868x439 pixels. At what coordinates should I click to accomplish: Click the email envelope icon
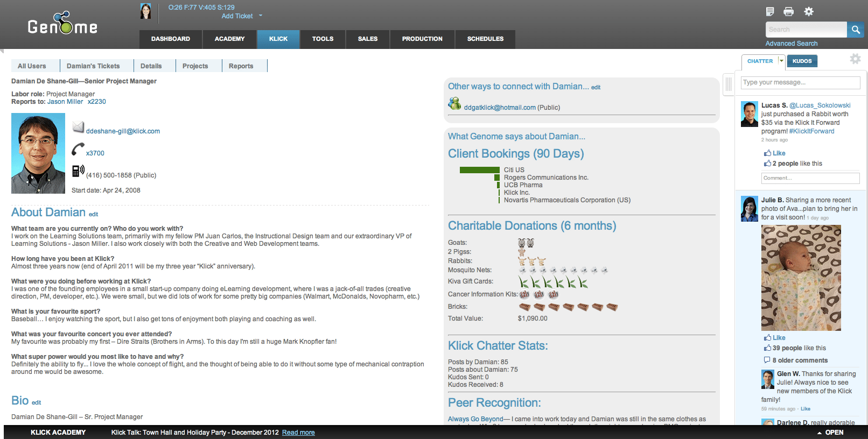point(78,127)
